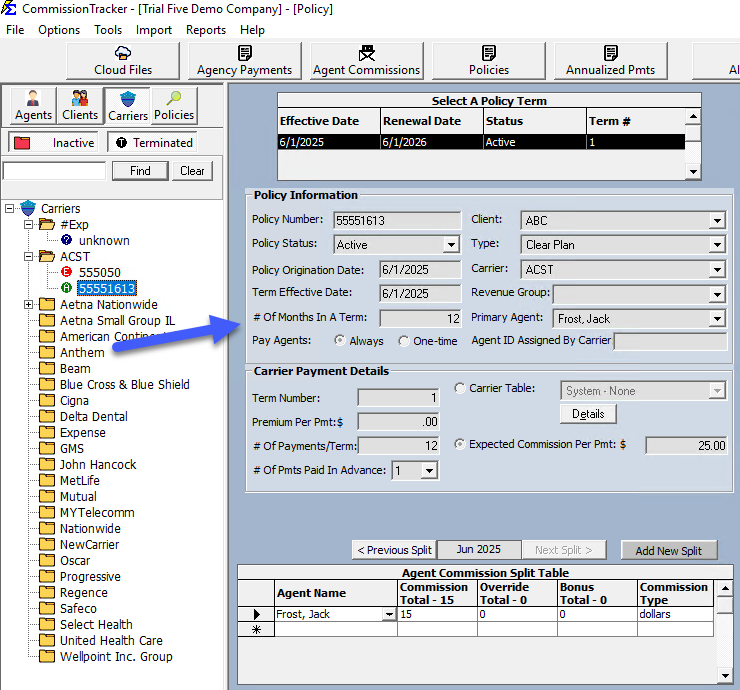Select the One-time pay agents option
The height and width of the screenshot is (690, 740).
click(404, 341)
